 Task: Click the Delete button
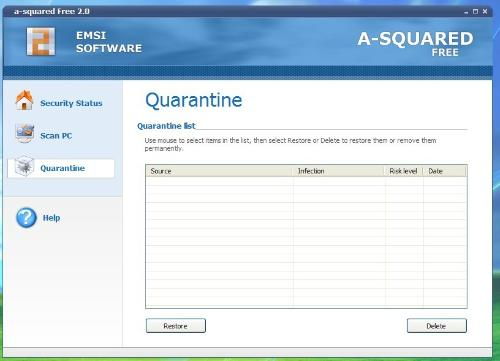(437, 326)
